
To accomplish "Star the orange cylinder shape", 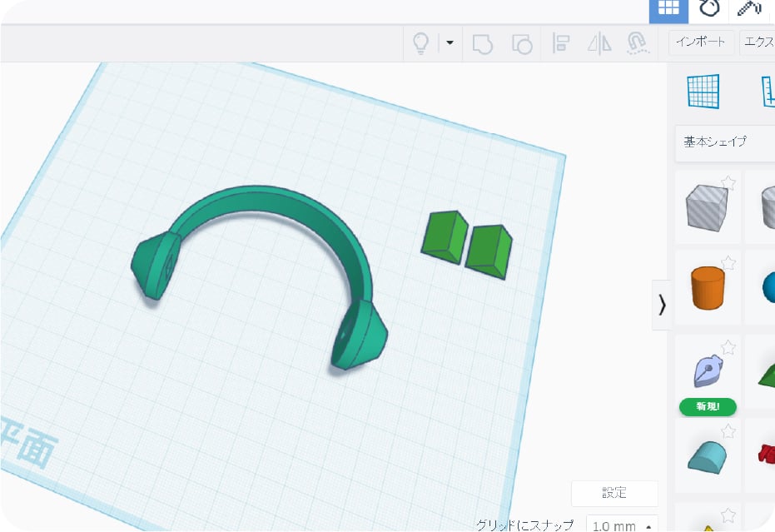I will point(728,262).
